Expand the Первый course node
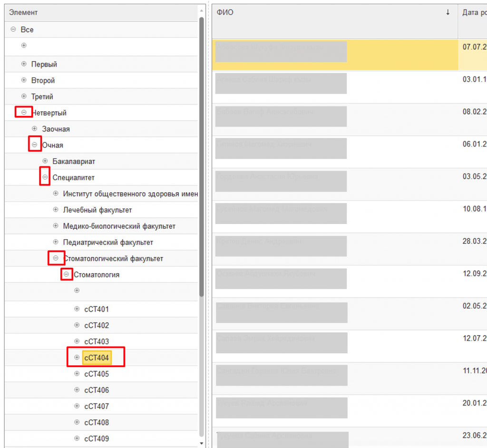 [24, 64]
